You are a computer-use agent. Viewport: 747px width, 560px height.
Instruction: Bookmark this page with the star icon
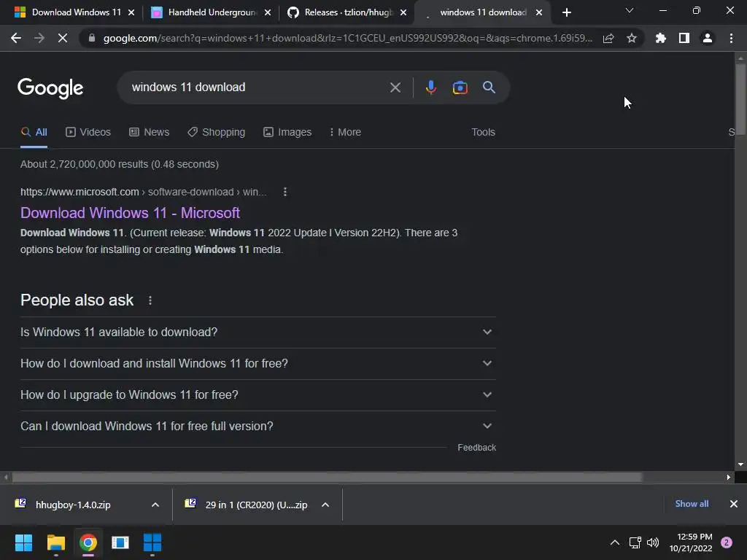(x=632, y=38)
